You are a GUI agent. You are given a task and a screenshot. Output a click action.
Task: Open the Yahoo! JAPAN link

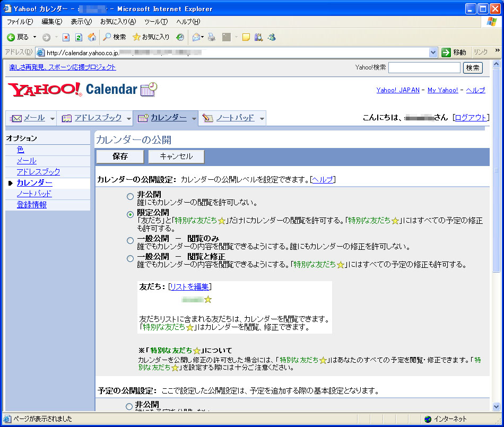(398, 90)
